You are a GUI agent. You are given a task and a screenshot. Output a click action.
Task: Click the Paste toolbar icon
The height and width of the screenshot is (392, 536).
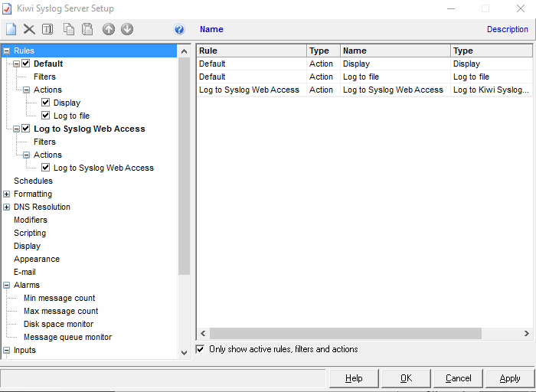tap(87, 29)
